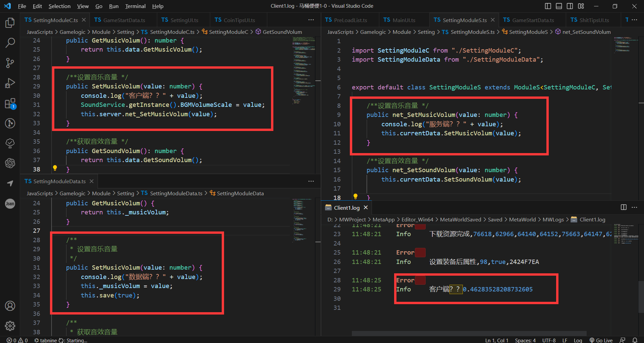Click horizontal scrollbar of Client1.log
644x343 pixels.
[469, 333]
